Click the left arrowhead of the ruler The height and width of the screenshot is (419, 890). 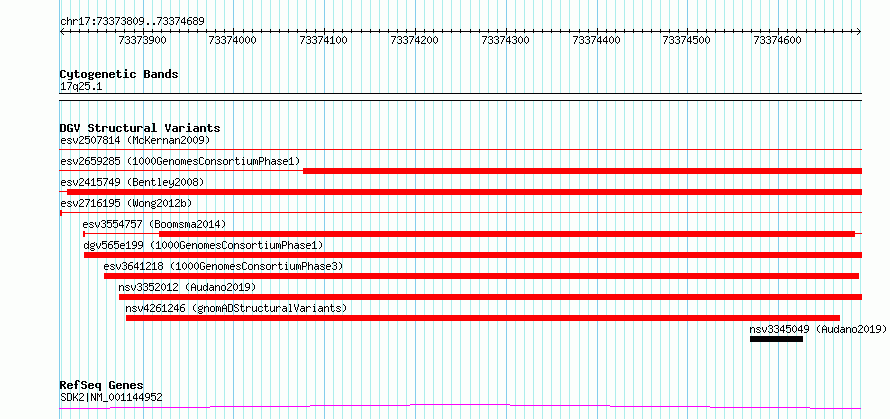(x=62, y=32)
